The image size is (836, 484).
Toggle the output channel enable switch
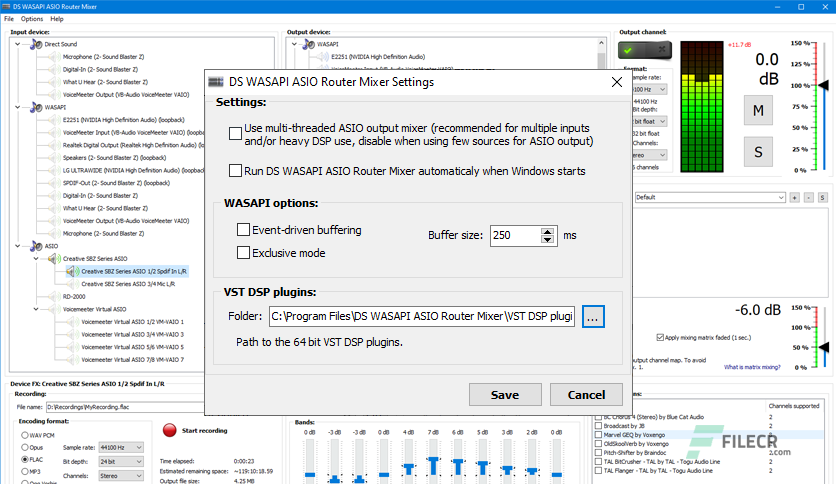(645, 50)
